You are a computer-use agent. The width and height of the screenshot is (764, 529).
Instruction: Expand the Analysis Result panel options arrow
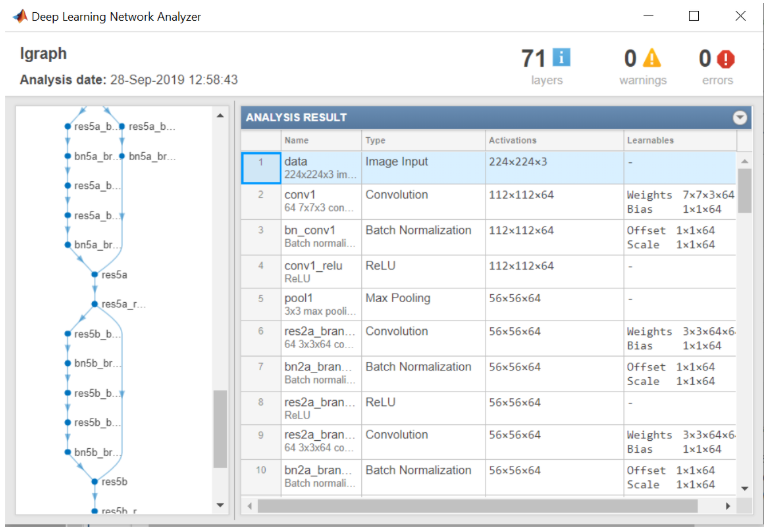[x=739, y=117]
